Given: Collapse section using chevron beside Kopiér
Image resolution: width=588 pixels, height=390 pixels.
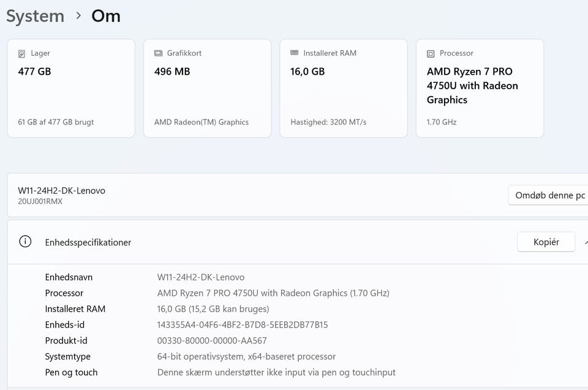Looking at the screenshot, I should pyautogui.click(x=586, y=242).
